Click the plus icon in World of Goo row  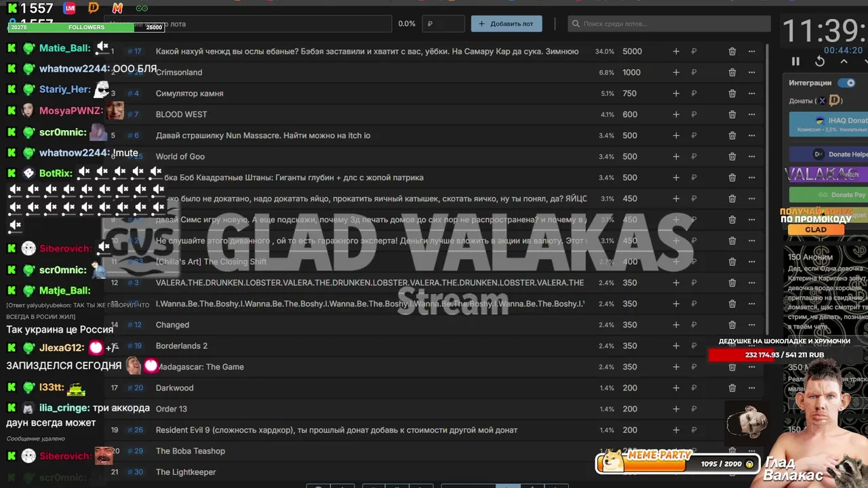[x=676, y=157]
